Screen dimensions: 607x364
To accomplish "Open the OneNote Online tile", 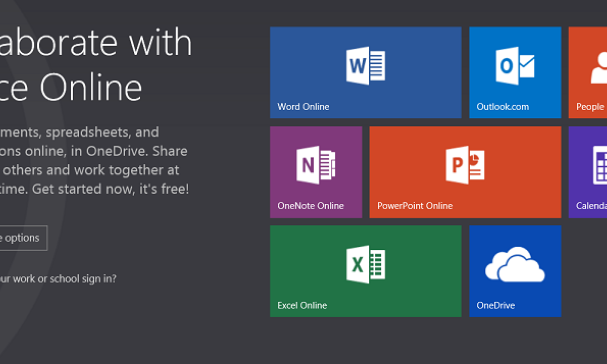I will 316,172.
